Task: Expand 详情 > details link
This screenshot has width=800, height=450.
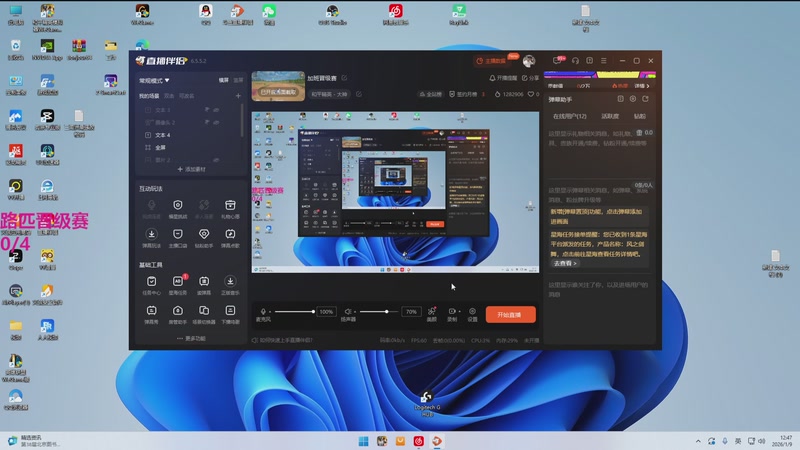Action: pyautogui.click(x=642, y=86)
